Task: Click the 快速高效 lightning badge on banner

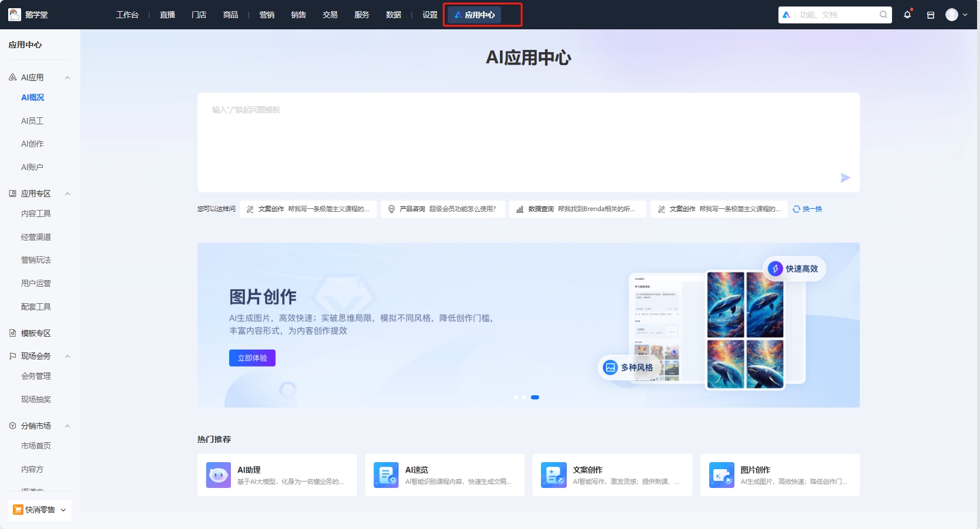Action: [794, 269]
